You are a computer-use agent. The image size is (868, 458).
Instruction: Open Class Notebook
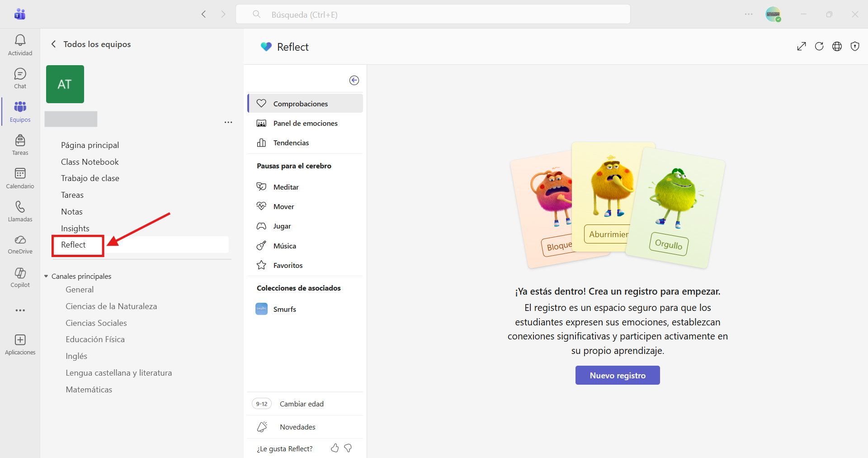pyautogui.click(x=90, y=162)
